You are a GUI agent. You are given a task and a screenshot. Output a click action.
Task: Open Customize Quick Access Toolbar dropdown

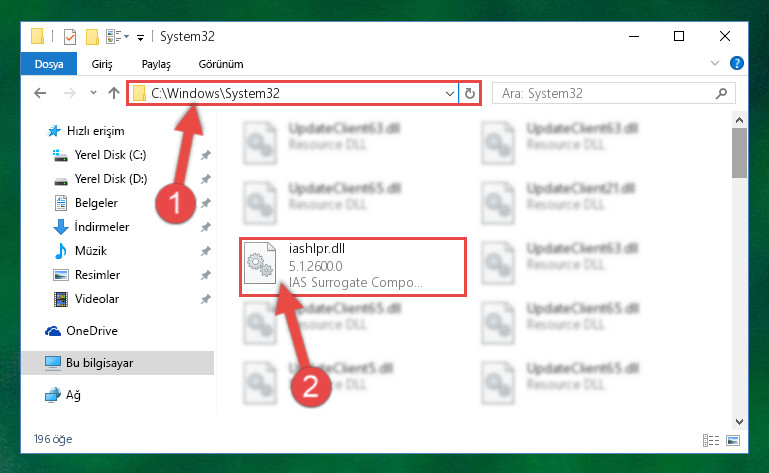[x=140, y=37]
